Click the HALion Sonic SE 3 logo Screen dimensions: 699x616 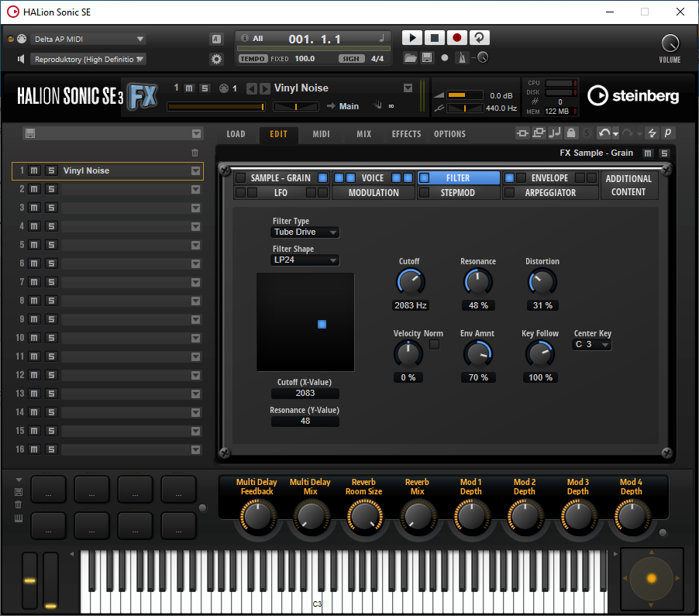pos(70,96)
